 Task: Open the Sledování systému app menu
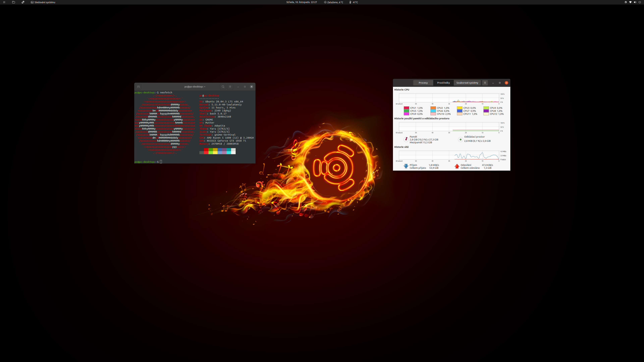(43, 2)
